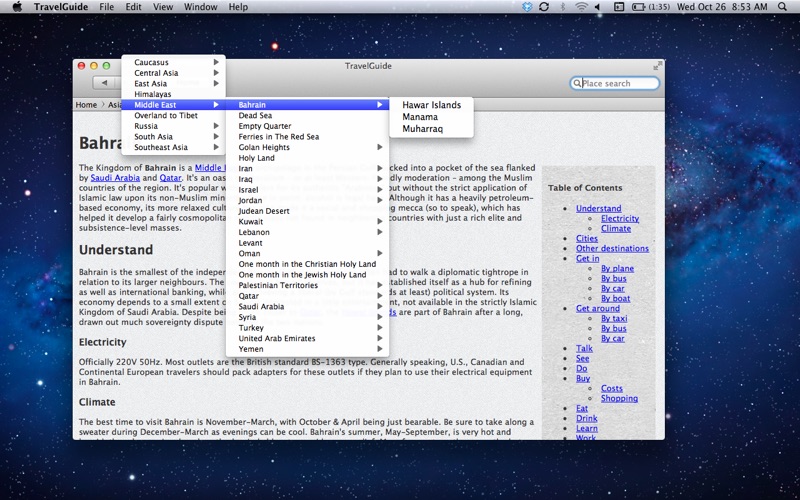Select Levant menu entry
Screen dimensions: 800x500
pyautogui.click(x=308, y=243)
